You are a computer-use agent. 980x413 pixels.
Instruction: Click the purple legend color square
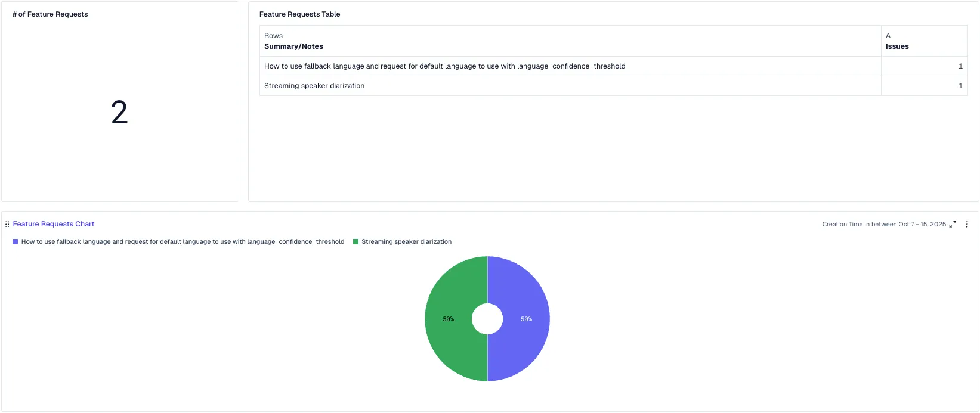(16, 242)
